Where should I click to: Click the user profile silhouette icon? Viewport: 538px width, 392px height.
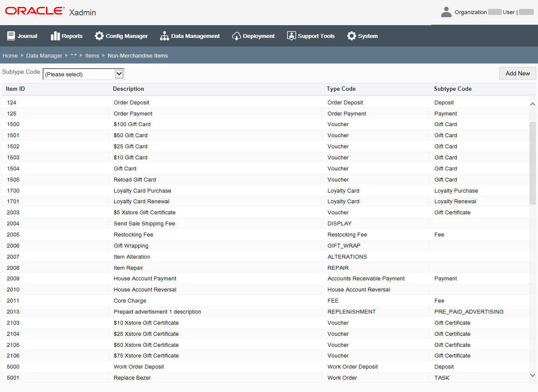tap(446, 12)
